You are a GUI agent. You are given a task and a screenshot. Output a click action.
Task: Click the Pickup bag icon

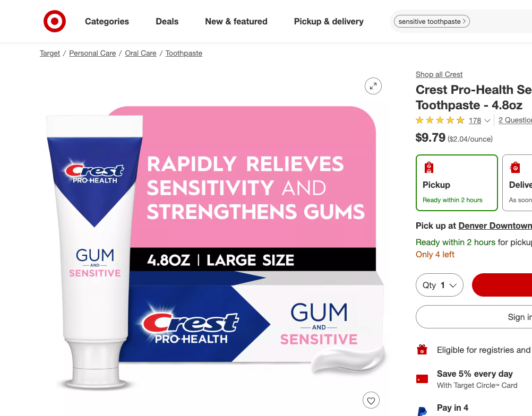coord(429,168)
